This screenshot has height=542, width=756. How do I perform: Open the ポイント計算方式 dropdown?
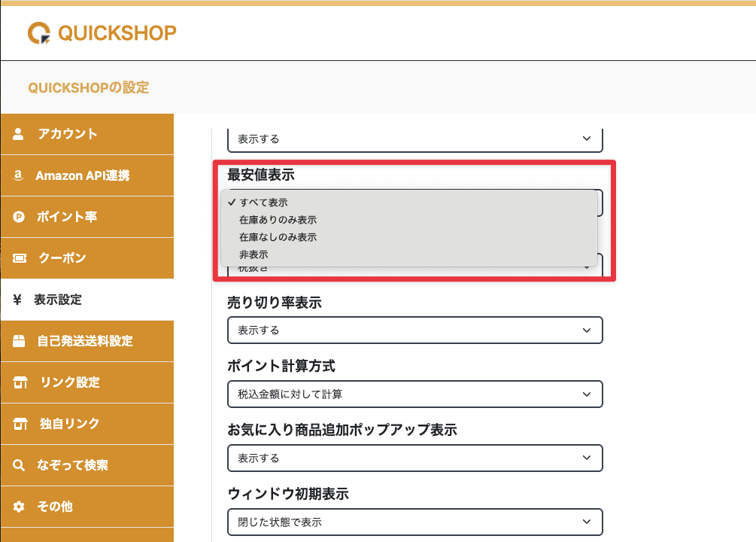coord(414,394)
